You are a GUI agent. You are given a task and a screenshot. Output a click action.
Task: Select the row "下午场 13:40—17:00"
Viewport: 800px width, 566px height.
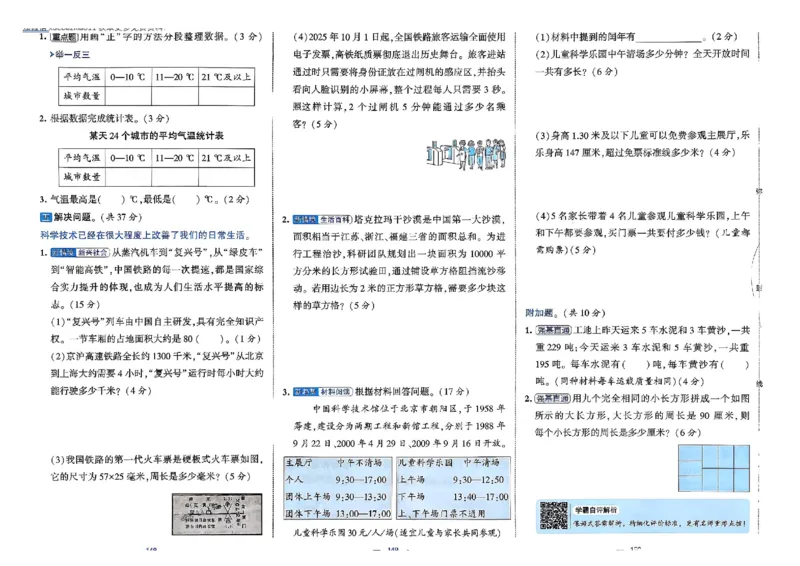coord(453,497)
